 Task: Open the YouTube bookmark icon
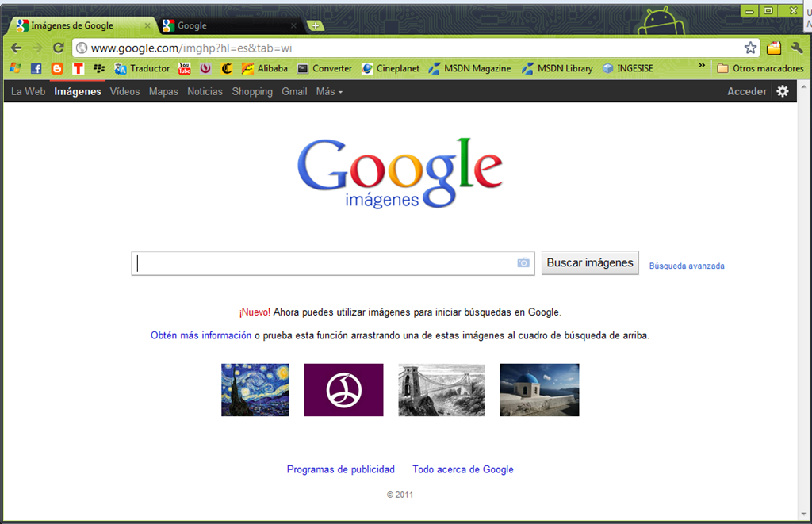[184, 68]
